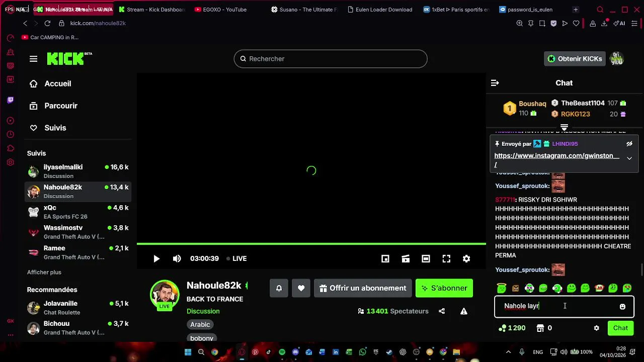Click Offrir un abonnement button

tap(363, 288)
